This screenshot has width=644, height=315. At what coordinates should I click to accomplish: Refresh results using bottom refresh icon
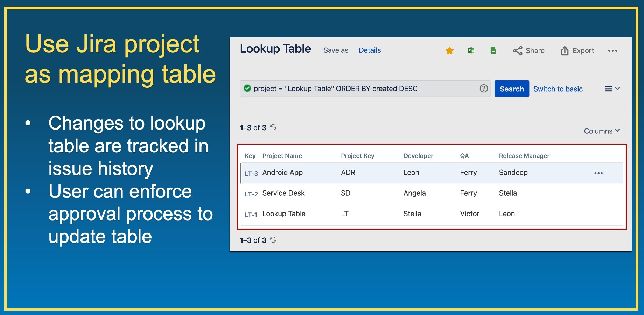(x=273, y=240)
